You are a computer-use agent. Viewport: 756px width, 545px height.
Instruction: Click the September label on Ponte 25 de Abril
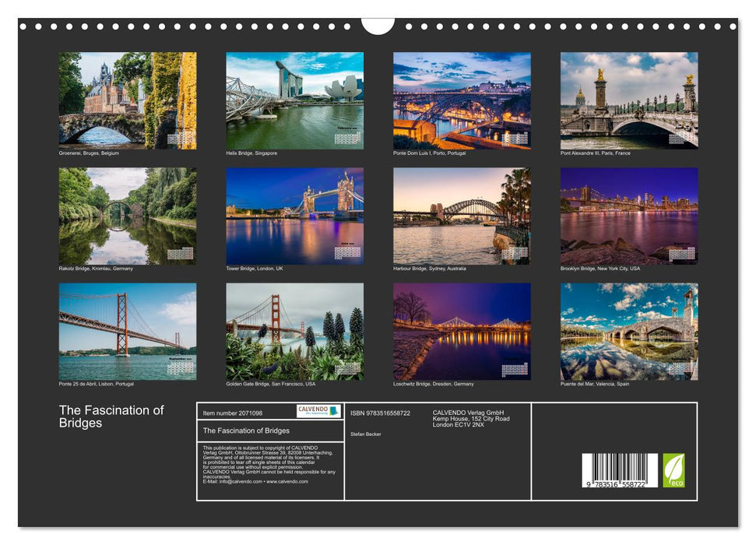pyautogui.click(x=178, y=359)
